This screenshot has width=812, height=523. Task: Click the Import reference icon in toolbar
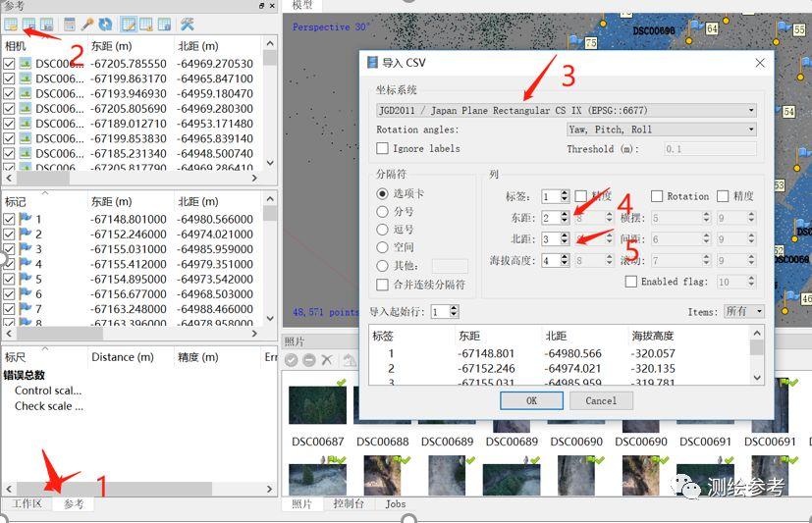(x=11, y=25)
